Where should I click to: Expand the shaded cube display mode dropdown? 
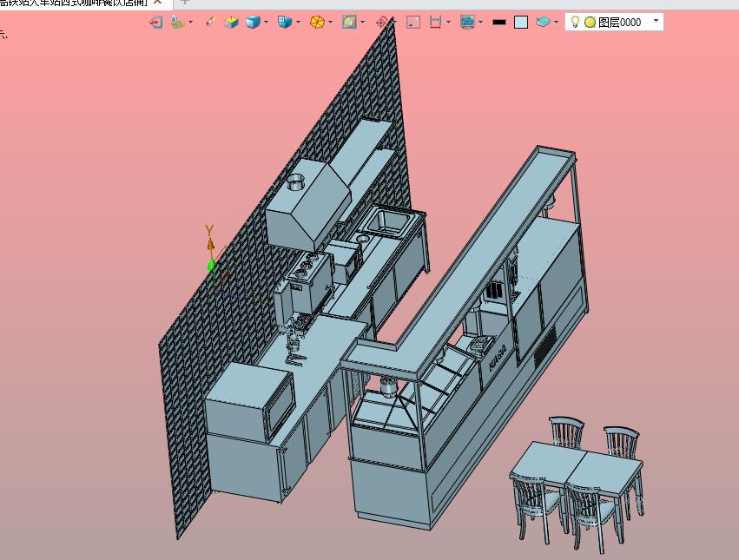[267, 23]
